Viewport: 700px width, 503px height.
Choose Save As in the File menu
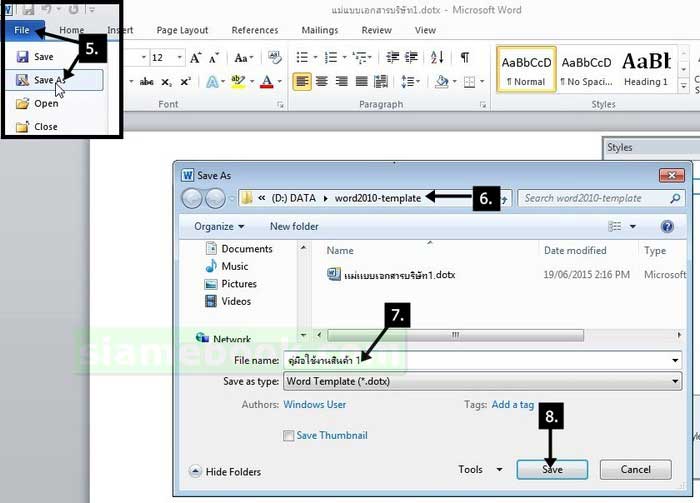coord(54,80)
